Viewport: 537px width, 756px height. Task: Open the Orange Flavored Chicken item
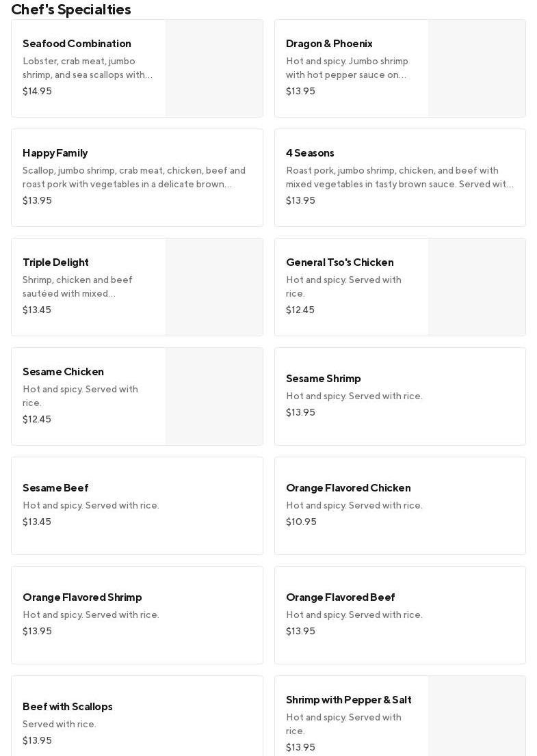point(400,505)
